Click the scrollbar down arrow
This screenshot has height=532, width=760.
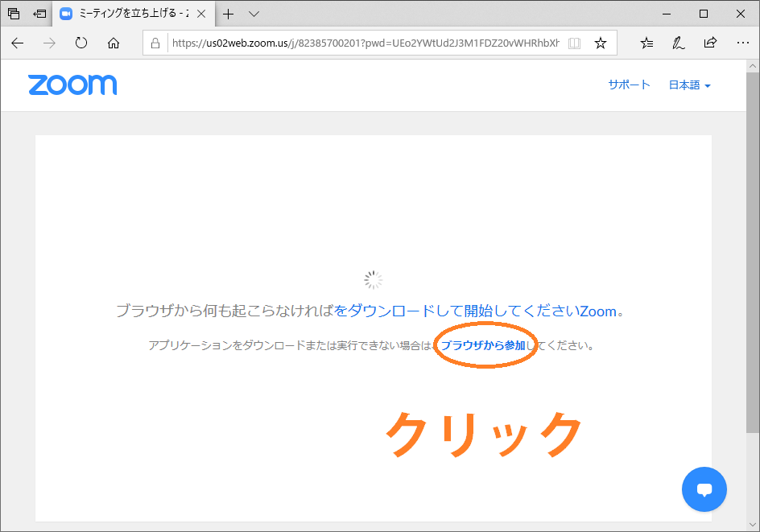tap(752, 525)
